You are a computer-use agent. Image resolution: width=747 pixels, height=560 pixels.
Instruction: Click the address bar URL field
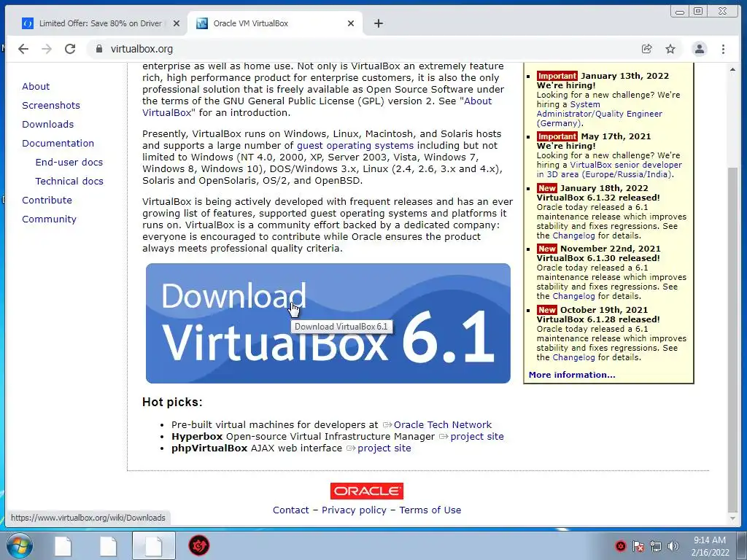pyautogui.click(x=362, y=49)
